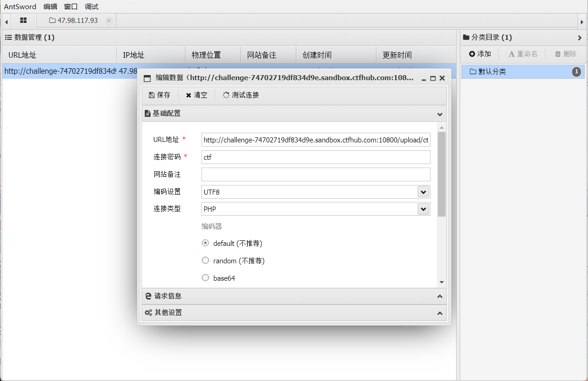Click Test Connection (测试连接) button
This screenshot has height=381, width=588.
click(x=241, y=95)
